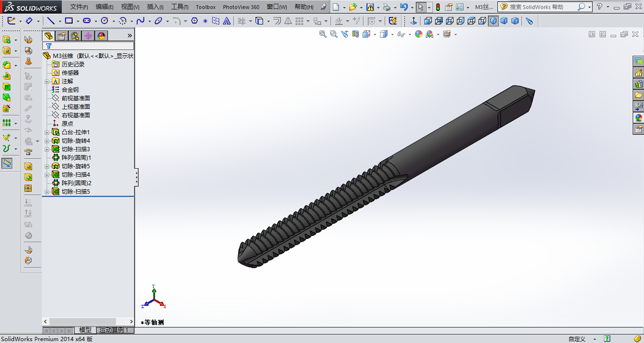Image resolution: width=644 pixels, height=343 pixels.
Task: Expand the 注解 tree node
Action: [47, 82]
